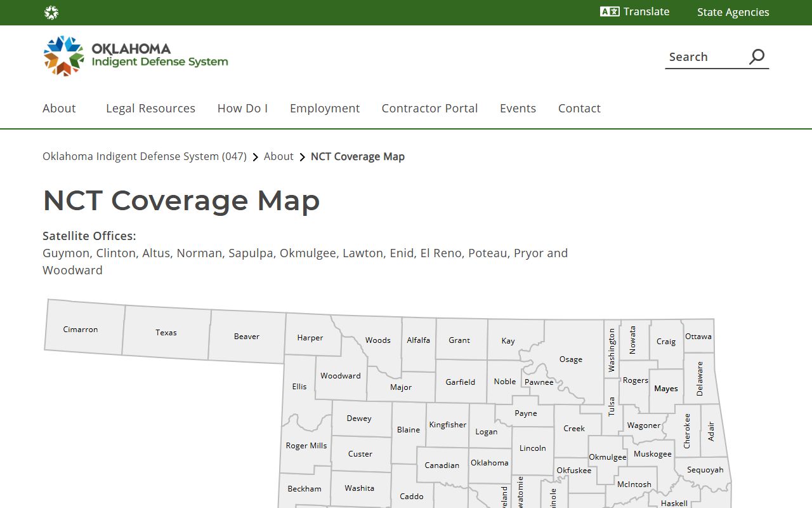This screenshot has height=508, width=812.
Task: Select Washington county on the map
Action: pos(612,350)
